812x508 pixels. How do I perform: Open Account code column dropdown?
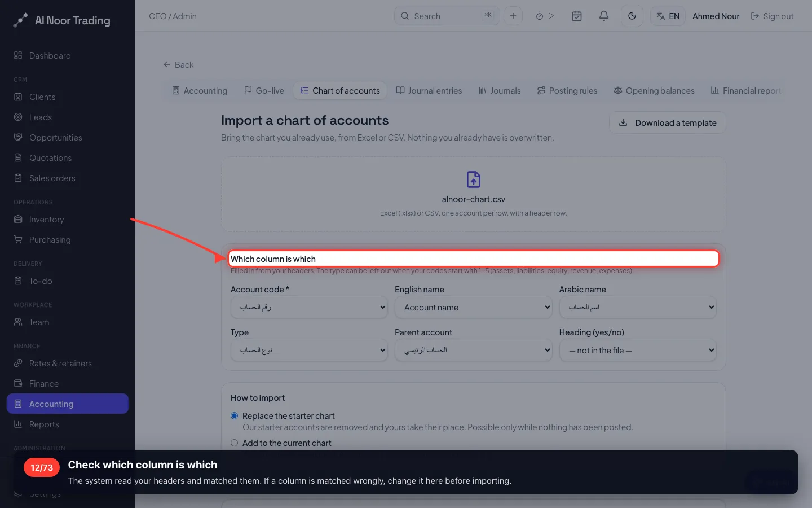pos(309,307)
